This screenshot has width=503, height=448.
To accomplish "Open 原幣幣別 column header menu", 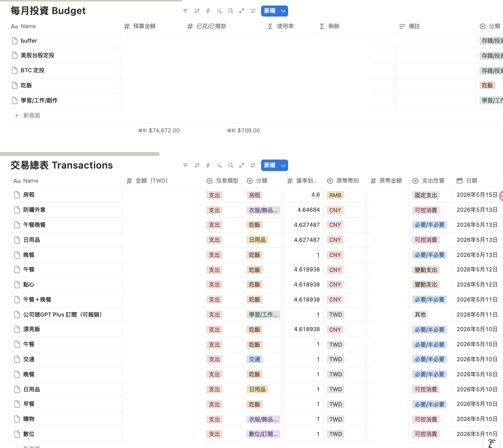I will tap(343, 181).
